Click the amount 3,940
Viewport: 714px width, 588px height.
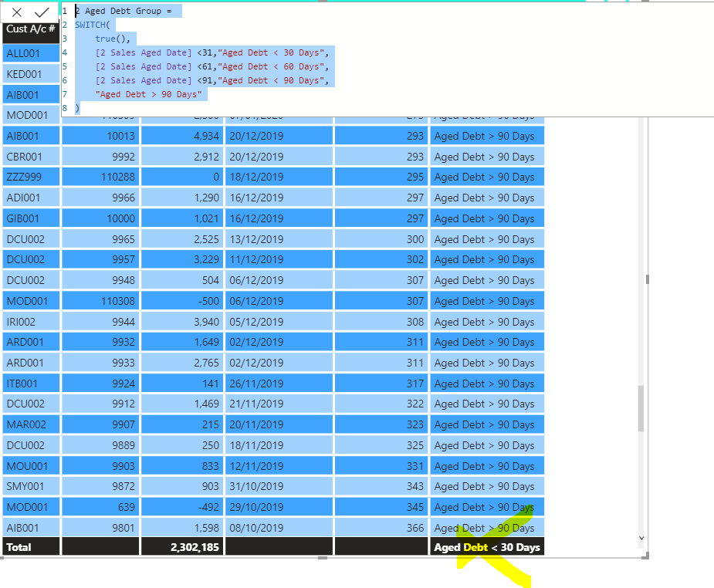click(x=182, y=322)
